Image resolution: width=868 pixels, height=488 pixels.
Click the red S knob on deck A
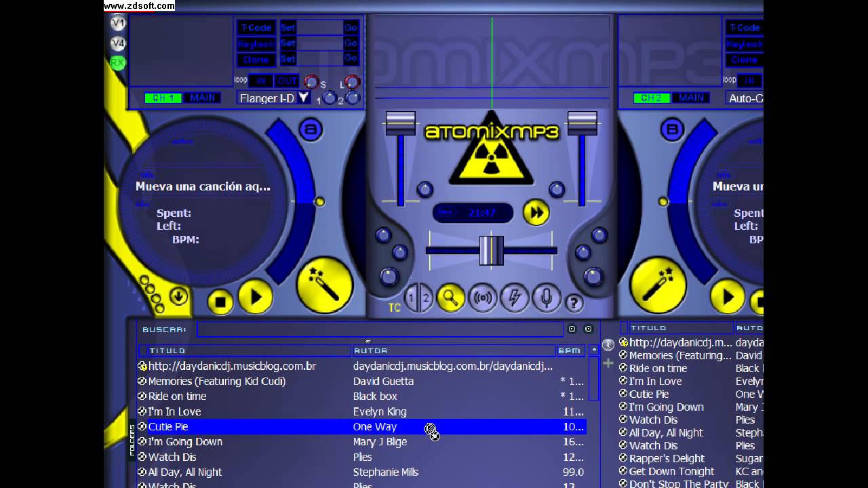coord(311,82)
